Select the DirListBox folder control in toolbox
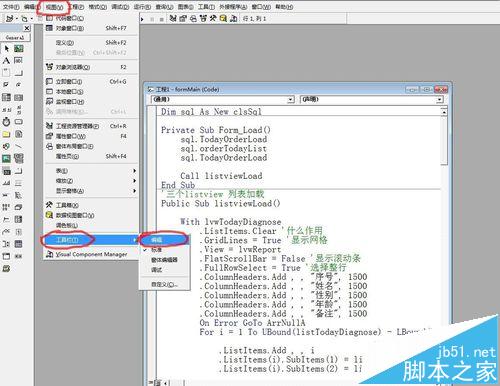 (6, 134)
